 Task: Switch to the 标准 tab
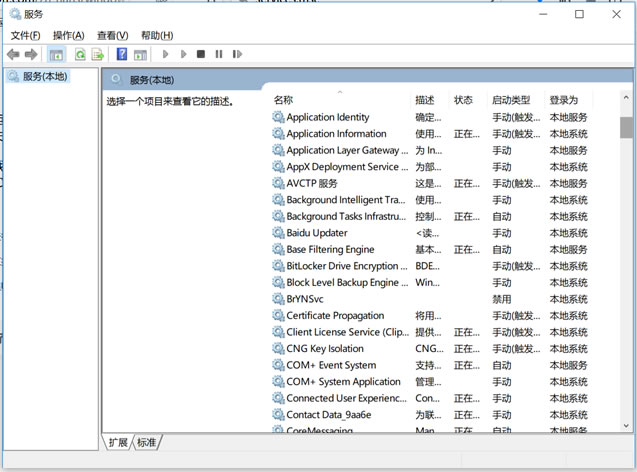pyautogui.click(x=147, y=442)
